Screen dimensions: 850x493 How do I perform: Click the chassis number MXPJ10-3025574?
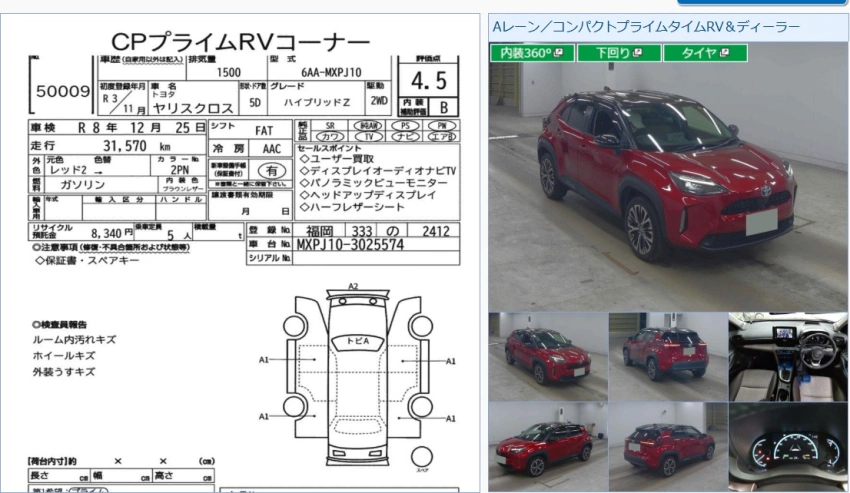[350, 245]
